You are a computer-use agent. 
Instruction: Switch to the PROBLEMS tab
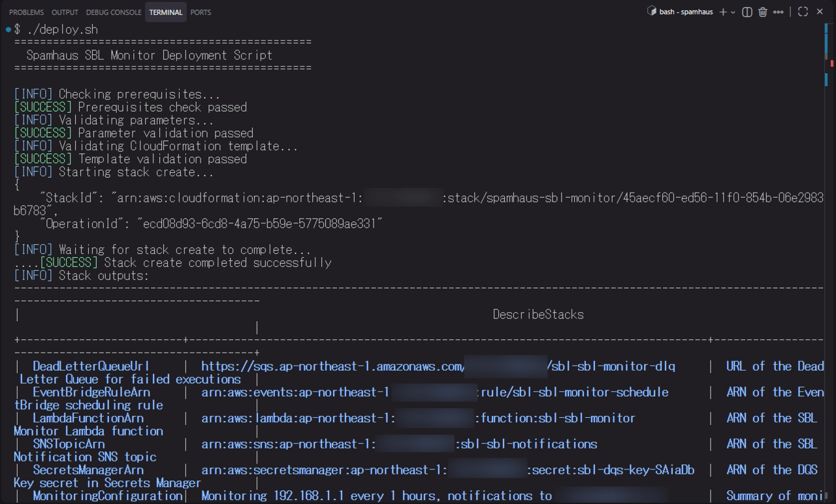click(26, 12)
